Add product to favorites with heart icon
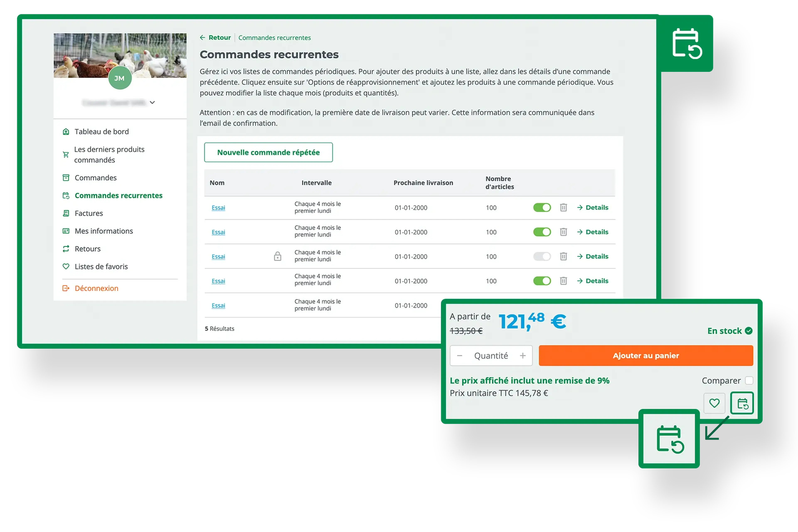 click(x=714, y=403)
